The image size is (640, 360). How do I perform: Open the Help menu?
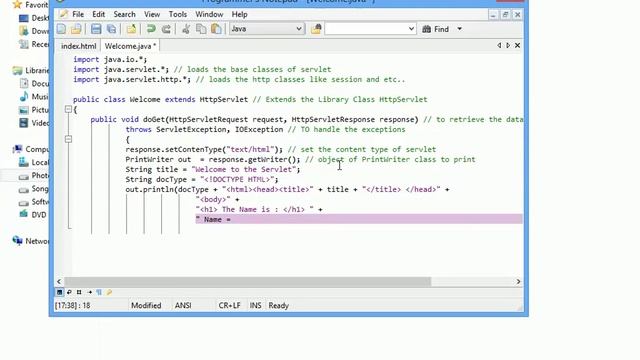point(240,14)
